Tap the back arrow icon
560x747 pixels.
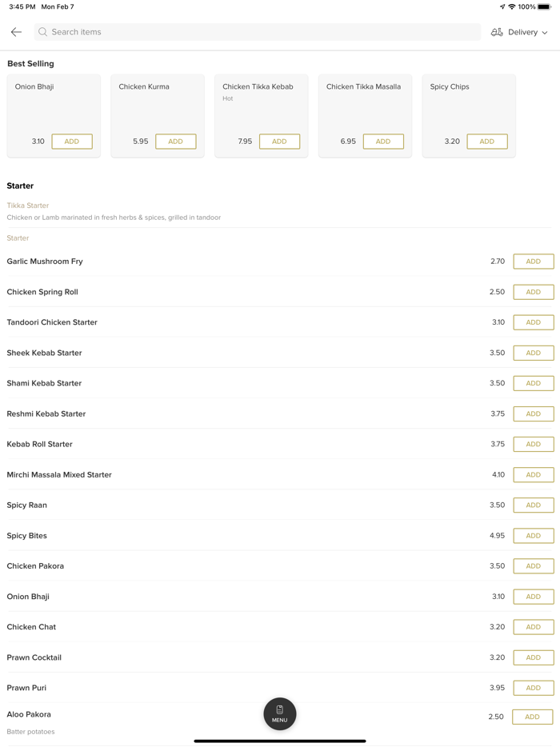[16, 32]
